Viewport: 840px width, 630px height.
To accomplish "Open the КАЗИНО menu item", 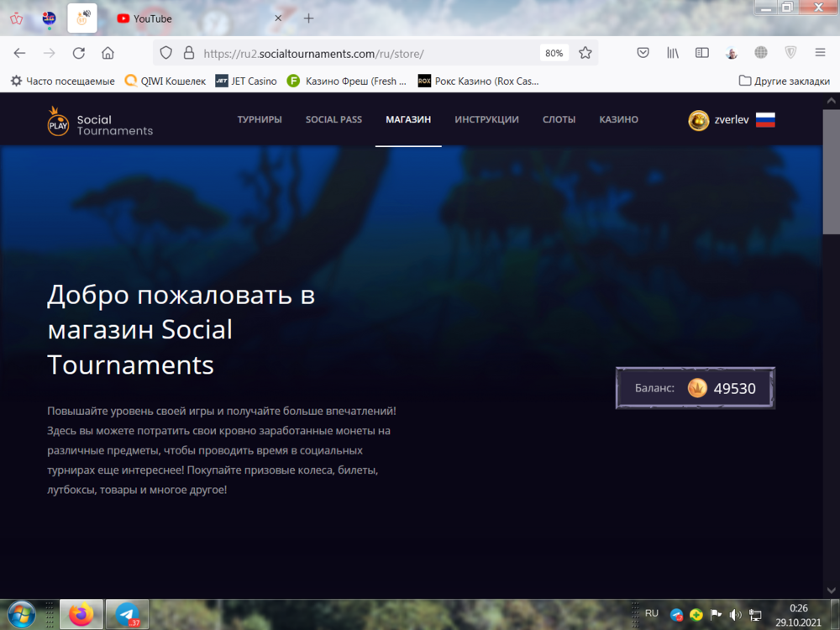I will point(619,119).
